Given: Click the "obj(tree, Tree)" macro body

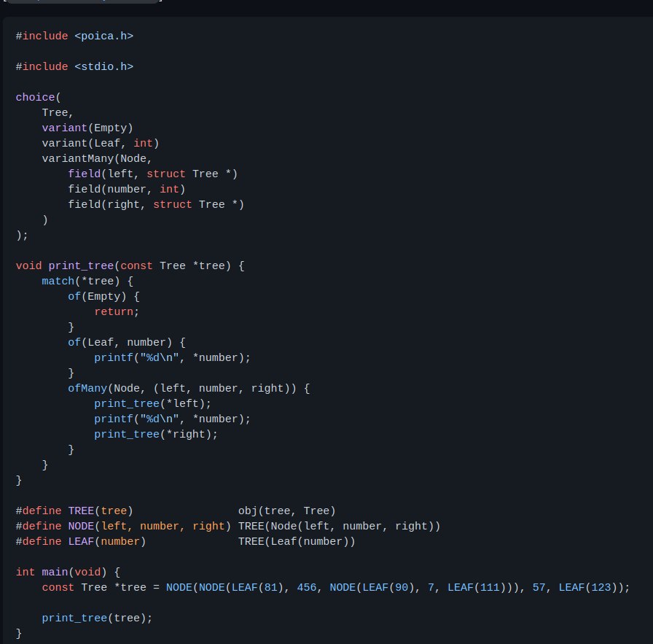Looking at the screenshot, I should pyautogui.click(x=287, y=511).
